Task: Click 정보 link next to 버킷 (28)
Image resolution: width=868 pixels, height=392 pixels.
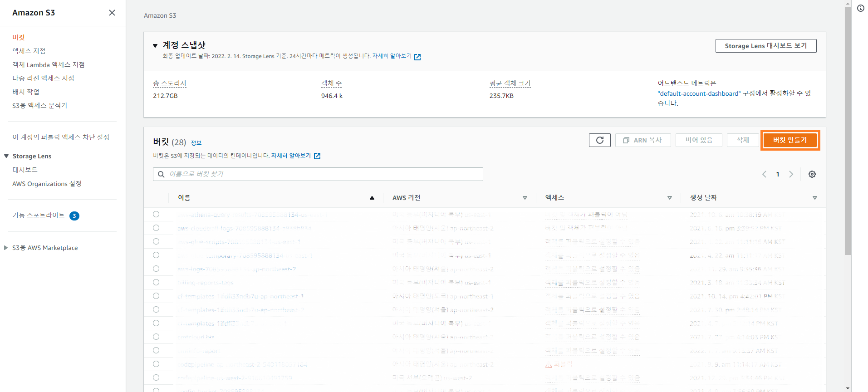Action: click(196, 143)
